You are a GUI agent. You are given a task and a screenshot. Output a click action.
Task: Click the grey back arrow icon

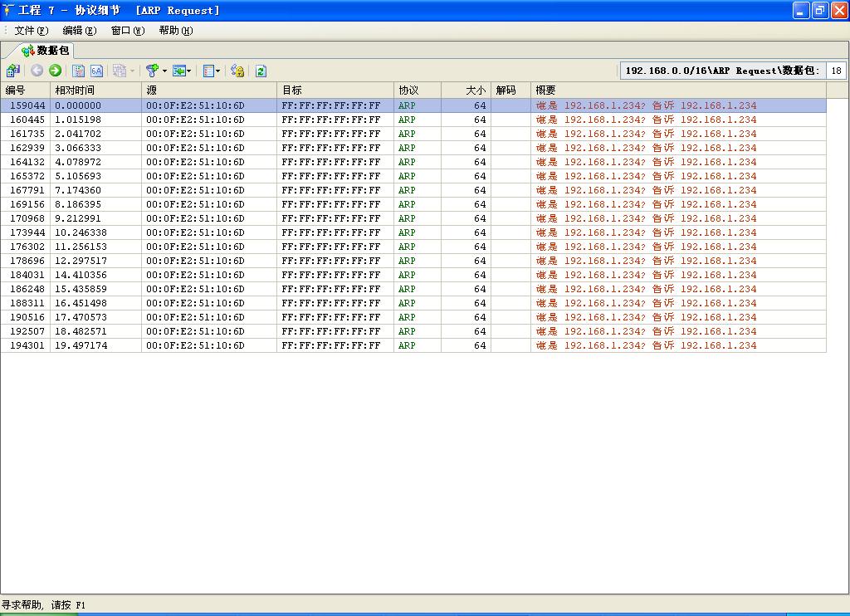point(37,71)
